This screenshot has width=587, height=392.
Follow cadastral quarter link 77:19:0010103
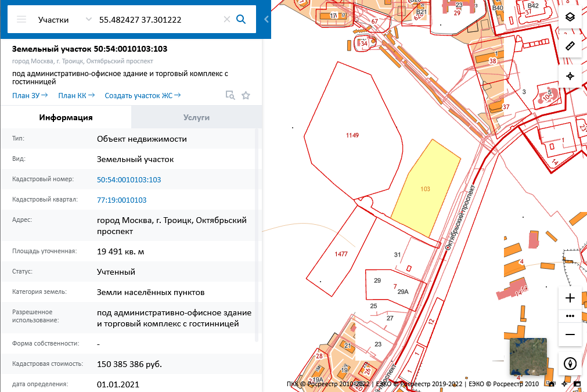(x=122, y=200)
